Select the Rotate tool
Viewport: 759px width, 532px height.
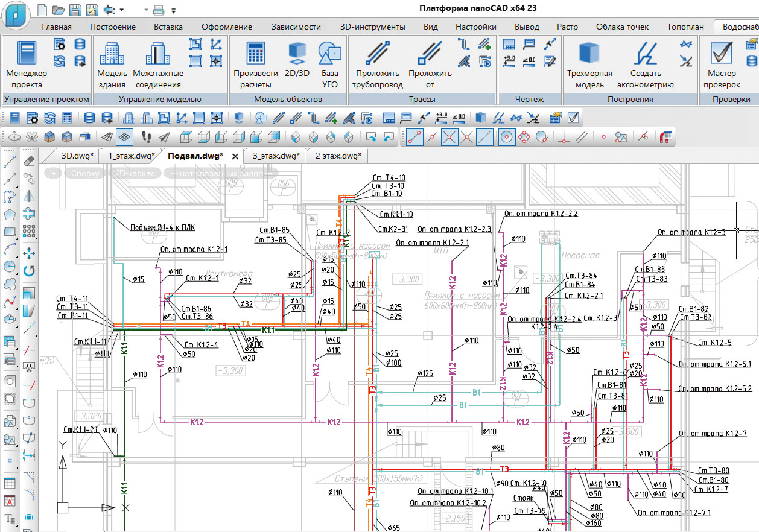click(x=29, y=270)
